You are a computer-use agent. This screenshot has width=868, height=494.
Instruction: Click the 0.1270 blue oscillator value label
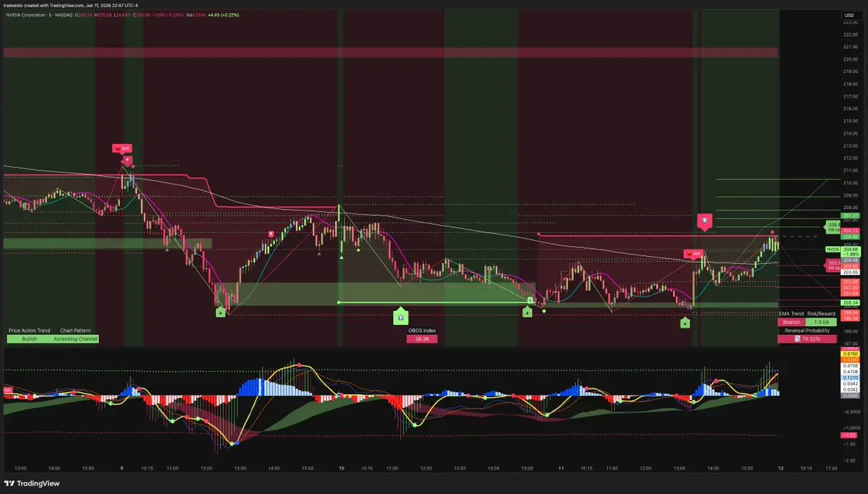pyautogui.click(x=851, y=377)
